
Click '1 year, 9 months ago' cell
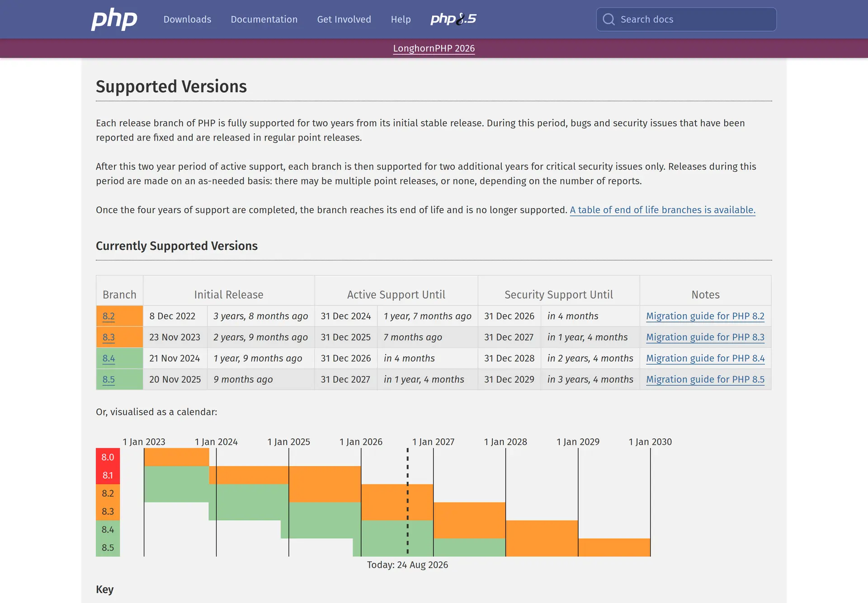coord(261,358)
